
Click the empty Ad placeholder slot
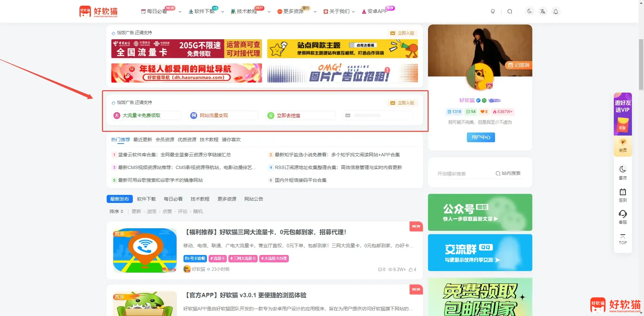[x=377, y=115]
